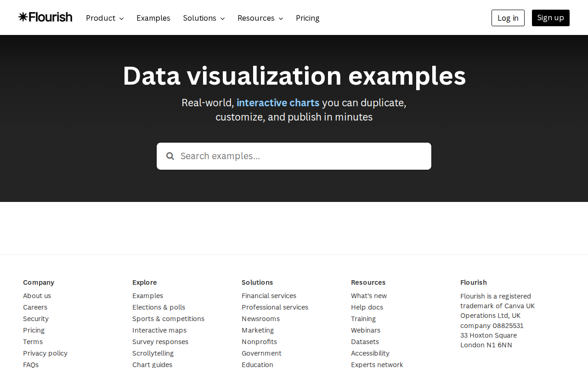Click the 'Data visualization examples' heading
The image size is (588, 368).
[294, 75]
